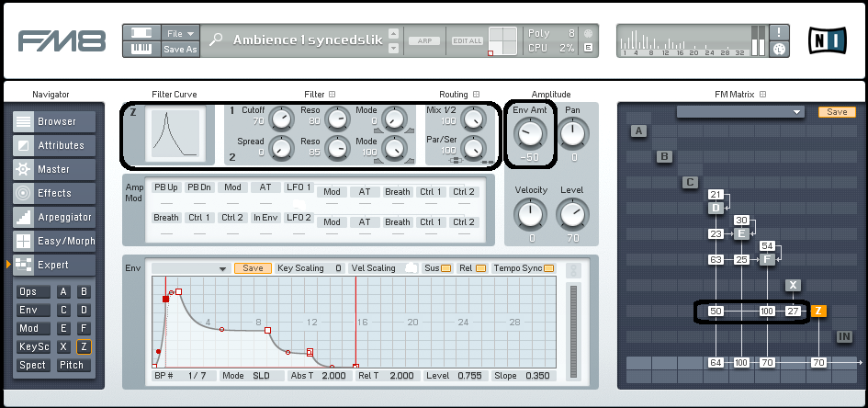Toggle the Tempo Sync switch
This screenshot has width=868, height=408.
coord(548,268)
